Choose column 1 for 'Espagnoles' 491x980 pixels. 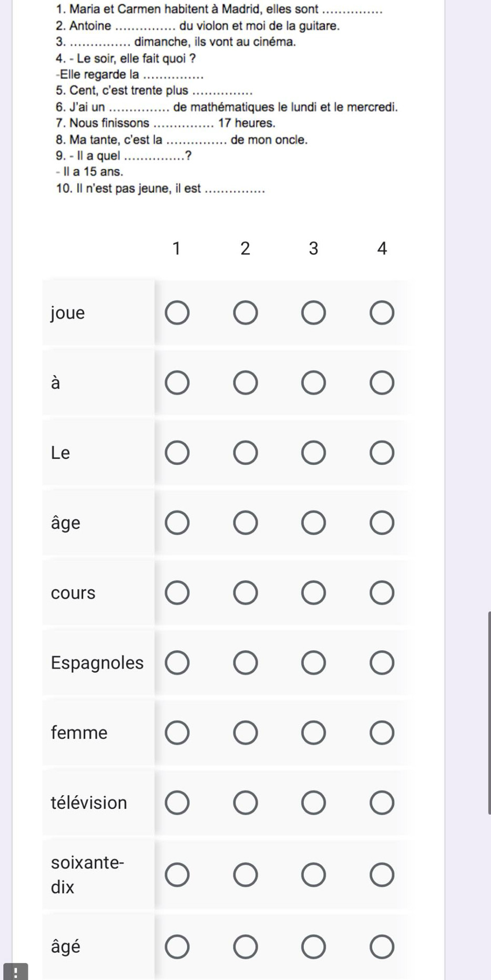click(x=177, y=663)
